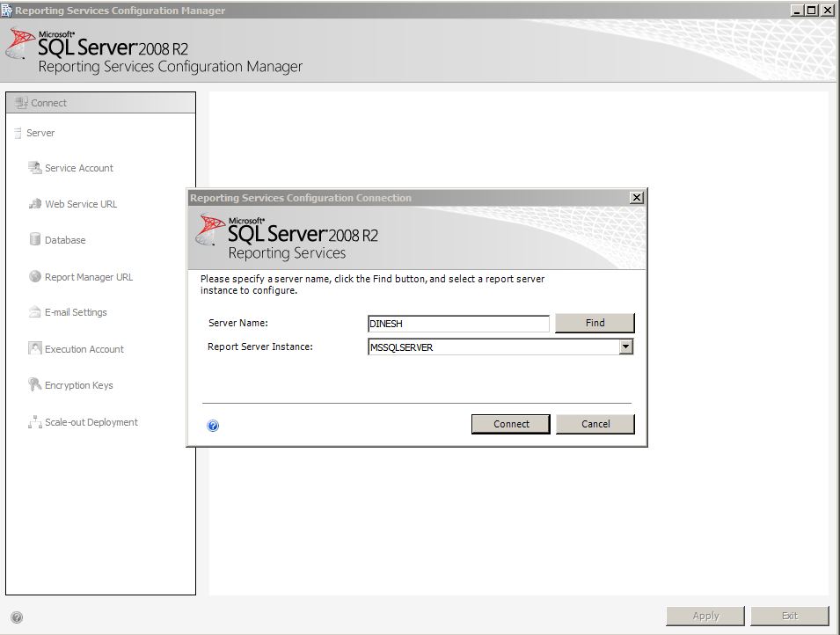840x635 pixels.
Task: Click the "Server Name:" label
Action: pyautogui.click(x=237, y=323)
